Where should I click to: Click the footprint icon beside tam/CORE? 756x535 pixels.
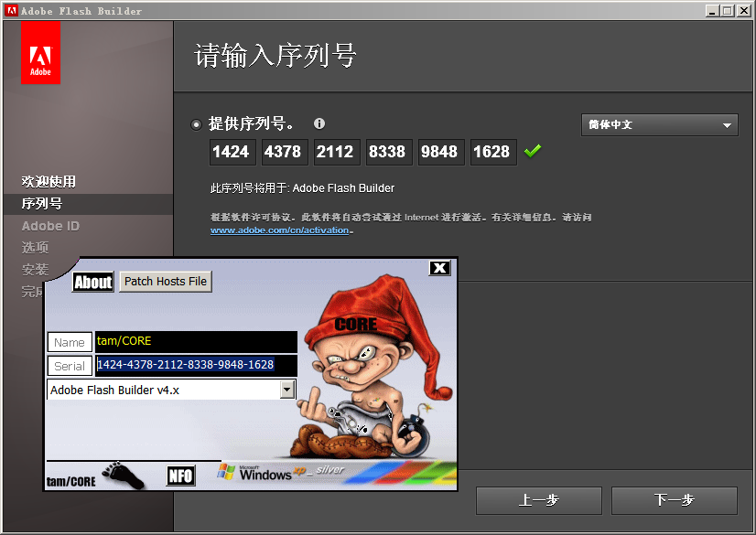[x=124, y=475]
